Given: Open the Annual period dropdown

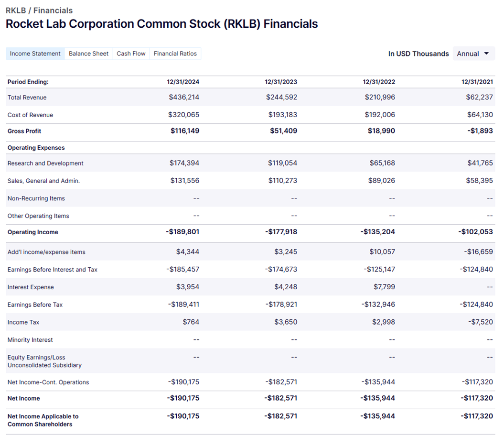Looking at the screenshot, I should 472,54.
